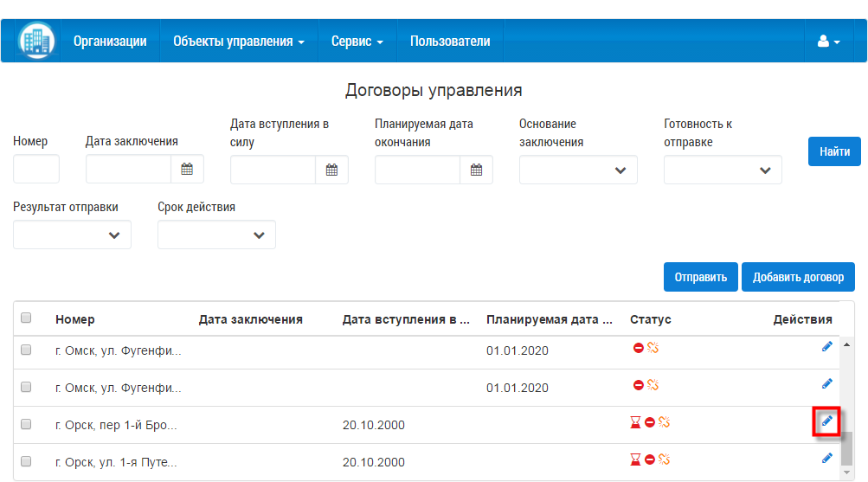Click broken-link icon in Орск, пер 1-й Бро row
The width and height of the screenshot is (868, 482).
[665, 422]
